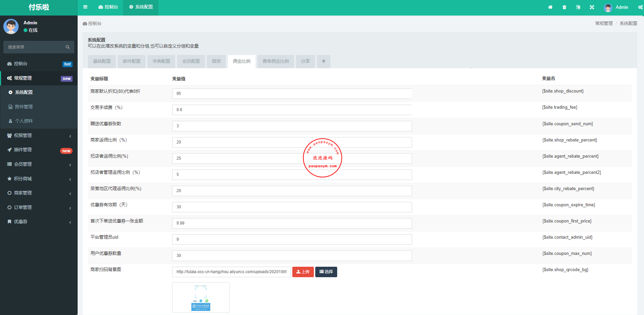Click the Admin avatar in sidebar

pyautogui.click(x=11, y=26)
